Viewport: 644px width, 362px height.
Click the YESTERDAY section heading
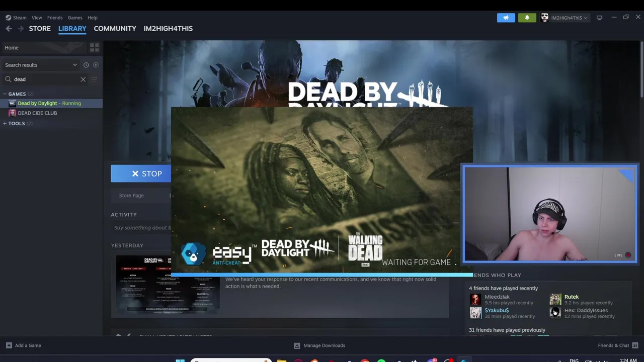127,245
